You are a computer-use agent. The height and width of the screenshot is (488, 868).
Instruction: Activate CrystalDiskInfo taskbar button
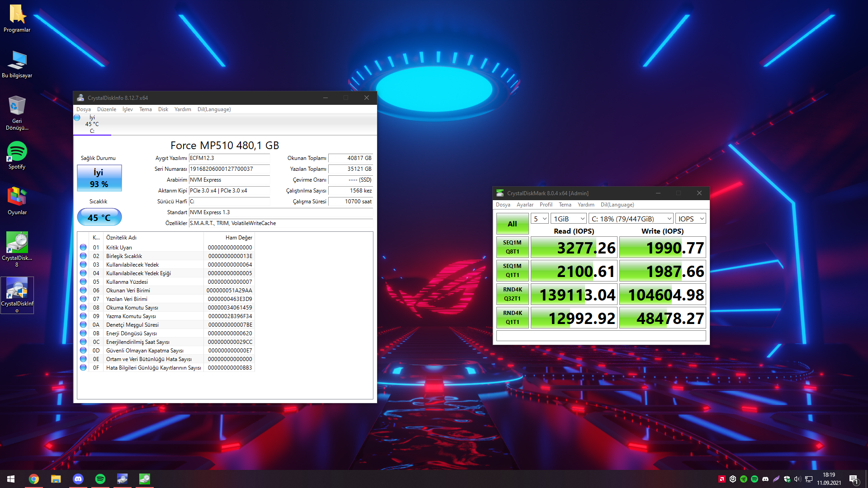click(x=123, y=479)
